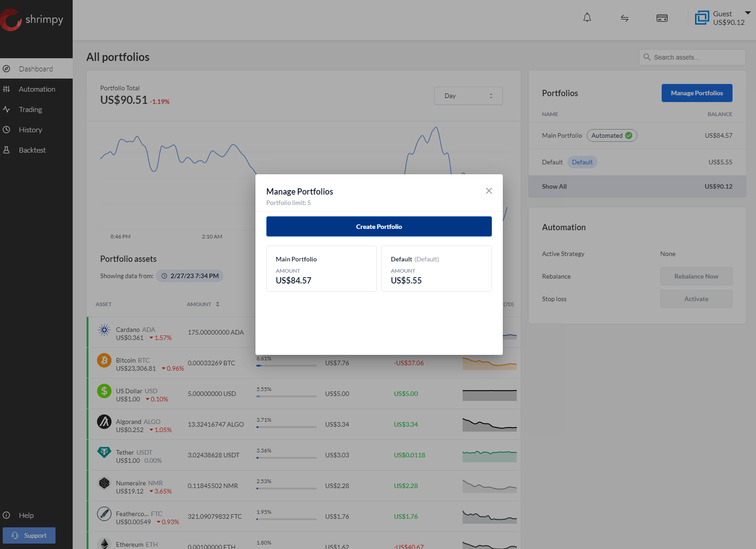Select Default row in Portfolios panel
Screen dimensions: 756x549
(637, 162)
